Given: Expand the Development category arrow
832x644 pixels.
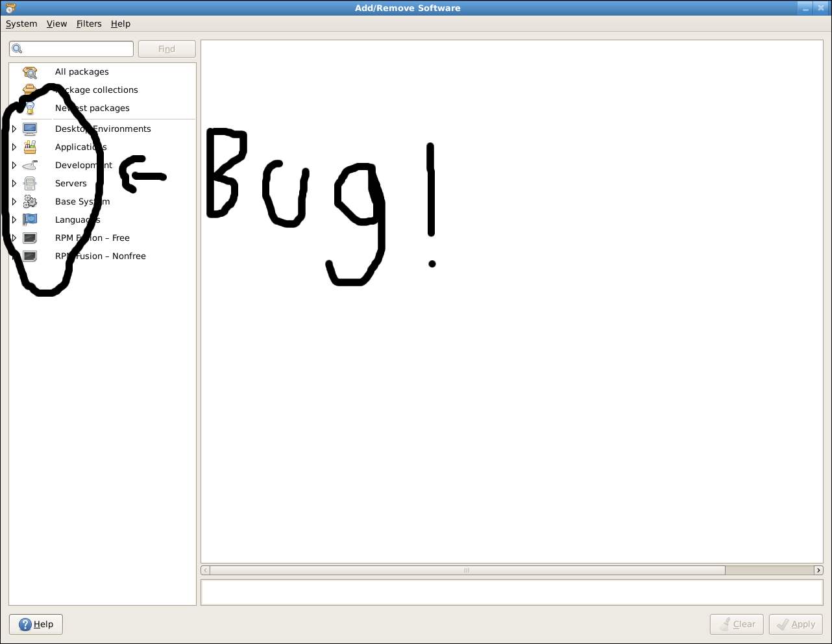Looking at the screenshot, I should (x=14, y=166).
